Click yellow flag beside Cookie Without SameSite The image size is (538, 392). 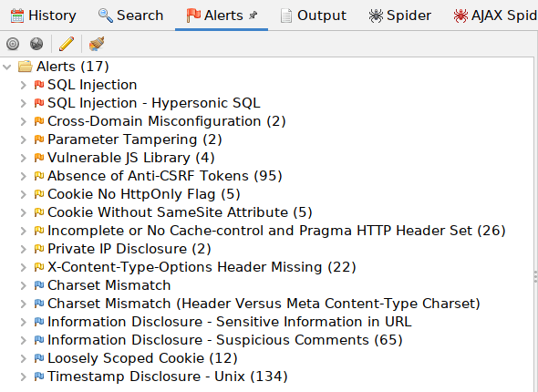coord(39,212)
